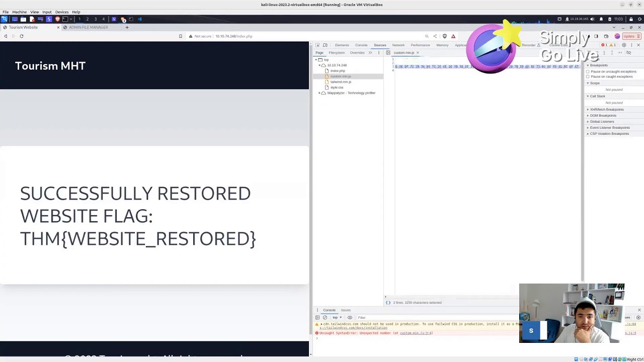Open the Kali applications menu icon
The height and width of the screenshot is (362, 644).
(x=4, y=19)
